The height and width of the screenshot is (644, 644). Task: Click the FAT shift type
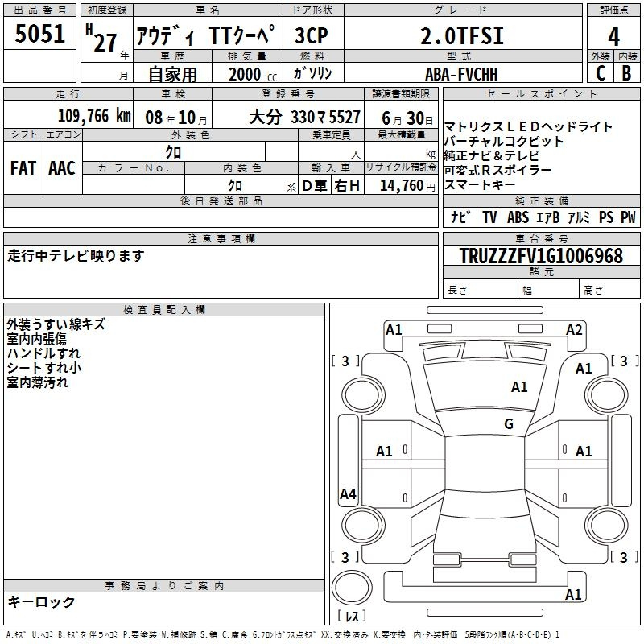[23, 168]
